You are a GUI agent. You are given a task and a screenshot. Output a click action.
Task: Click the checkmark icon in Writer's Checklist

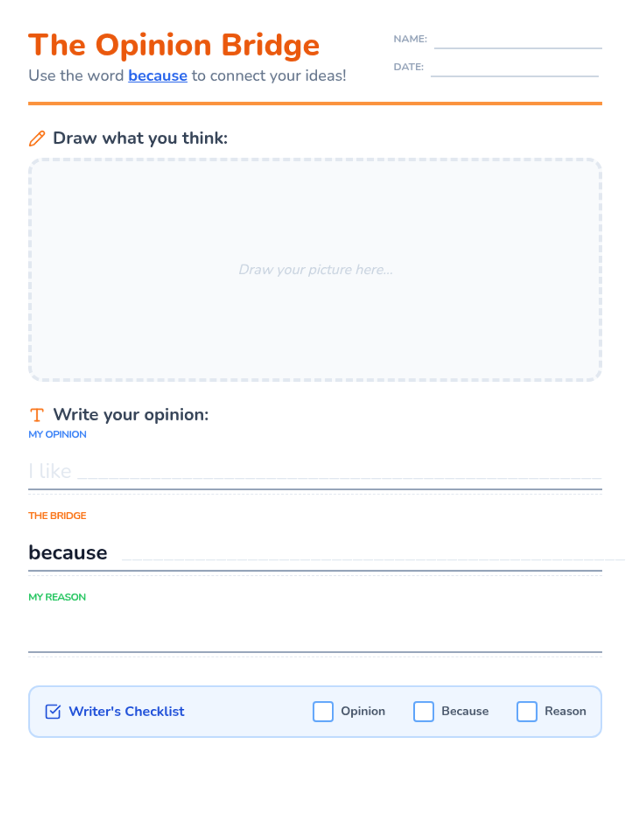(x=53, y=711)
